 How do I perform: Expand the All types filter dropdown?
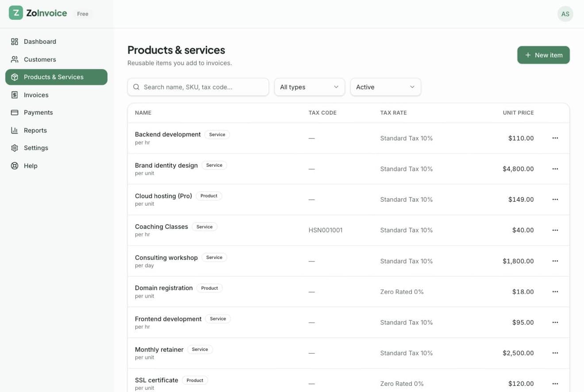click(x=310, y=87)
